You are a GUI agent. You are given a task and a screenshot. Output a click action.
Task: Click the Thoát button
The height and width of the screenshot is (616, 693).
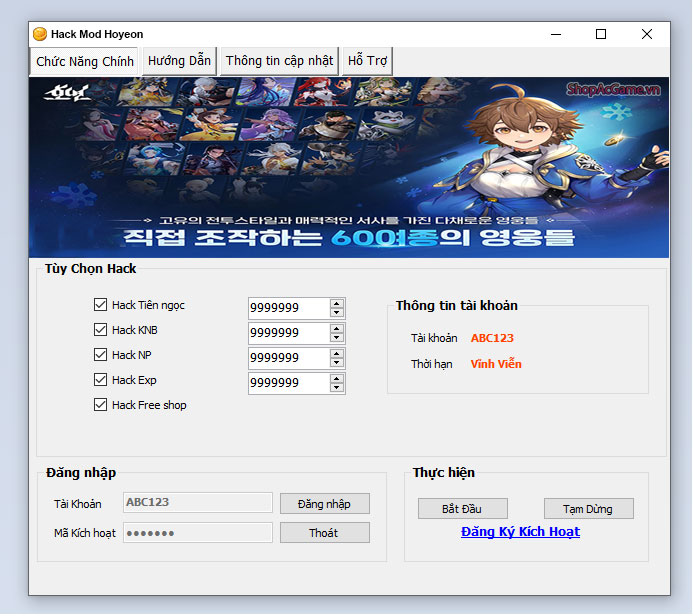(x=325, y=533)
